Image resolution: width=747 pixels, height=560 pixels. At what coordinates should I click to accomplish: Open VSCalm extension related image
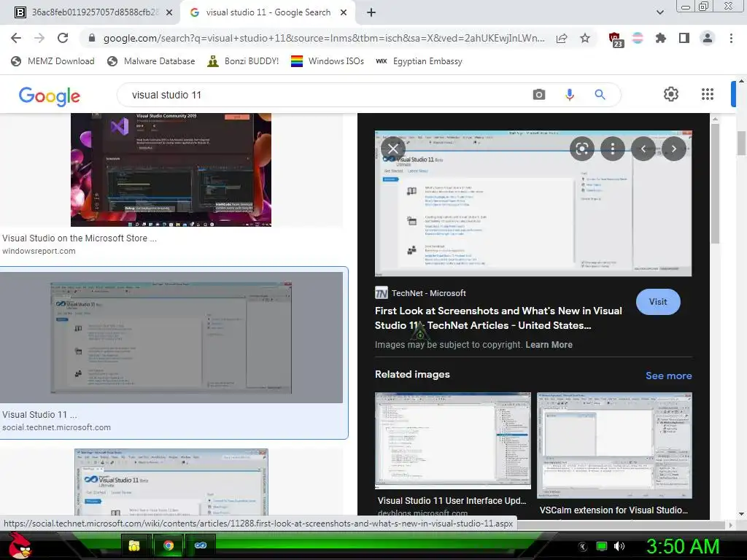614,446
